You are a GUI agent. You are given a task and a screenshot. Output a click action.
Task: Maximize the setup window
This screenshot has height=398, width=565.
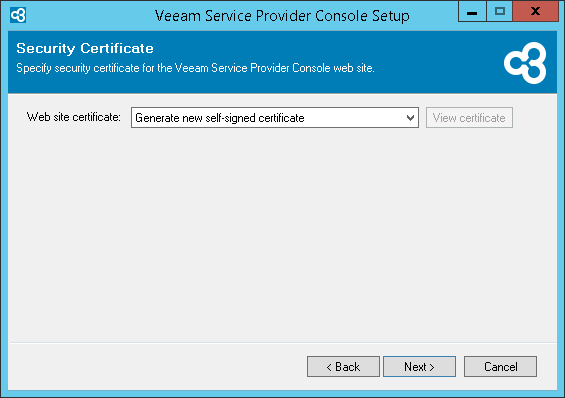(x=499, y=12)
